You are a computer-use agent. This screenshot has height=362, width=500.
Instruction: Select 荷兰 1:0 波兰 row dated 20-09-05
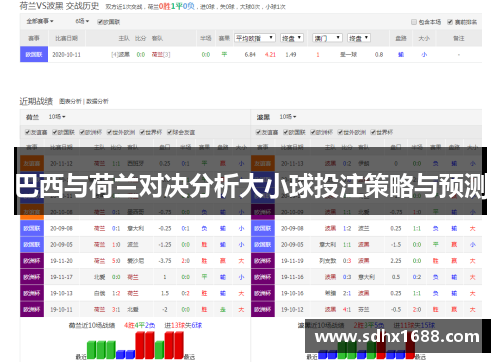point(135,245)
